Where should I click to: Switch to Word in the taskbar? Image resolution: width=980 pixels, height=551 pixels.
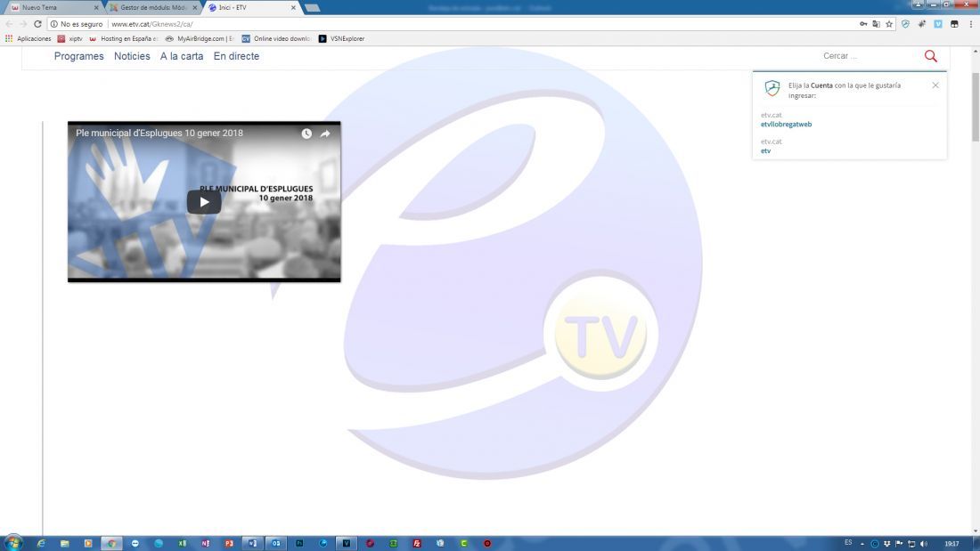[252, 544]
